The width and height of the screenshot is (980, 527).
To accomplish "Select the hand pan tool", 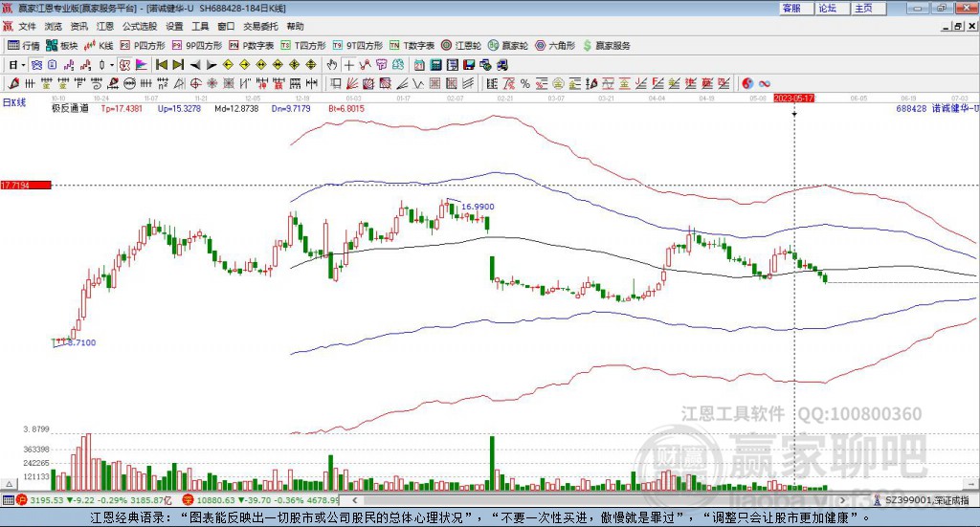I will [332, 65].
